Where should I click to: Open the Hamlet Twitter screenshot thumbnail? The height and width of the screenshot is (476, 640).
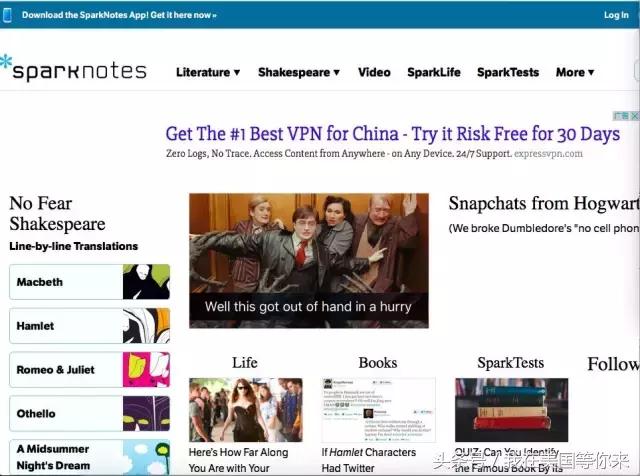pos(378,410)
